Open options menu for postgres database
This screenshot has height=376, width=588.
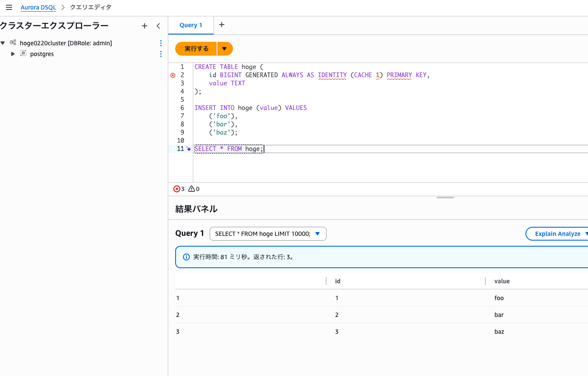coord(161,54)
